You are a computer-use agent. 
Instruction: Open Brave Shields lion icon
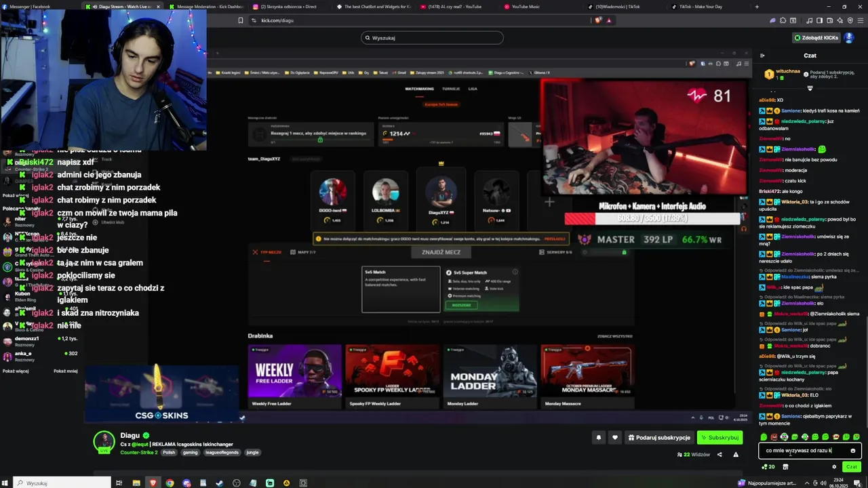597,20
